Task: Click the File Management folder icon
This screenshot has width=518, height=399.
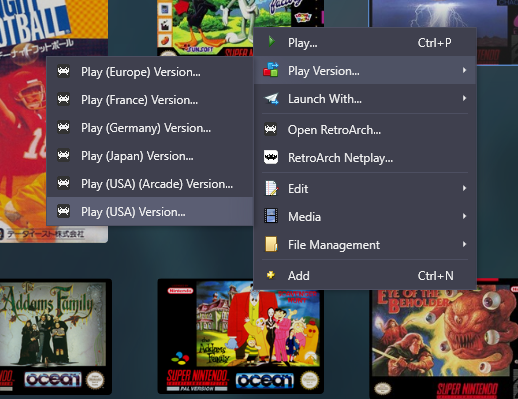Action: point(271,244)
